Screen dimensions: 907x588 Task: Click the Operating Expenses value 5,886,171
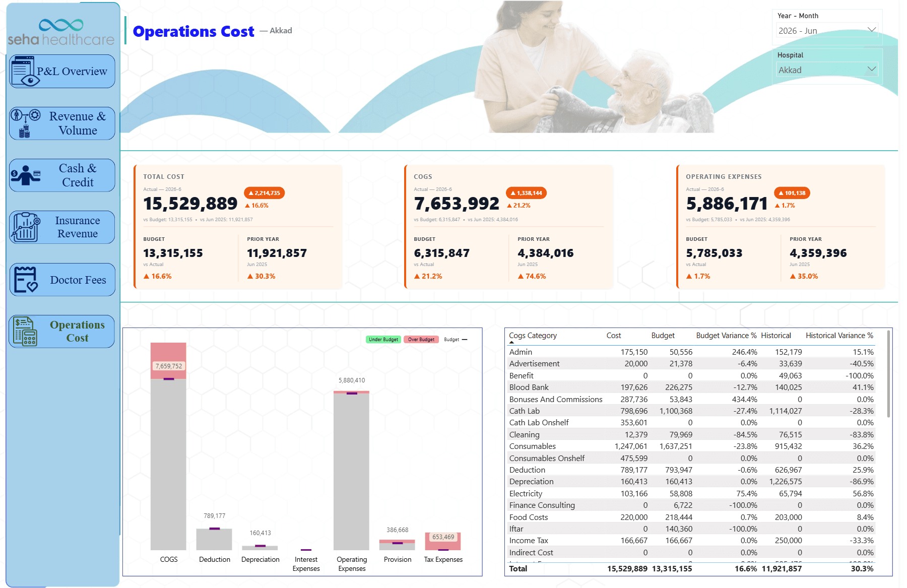(727, 204)
